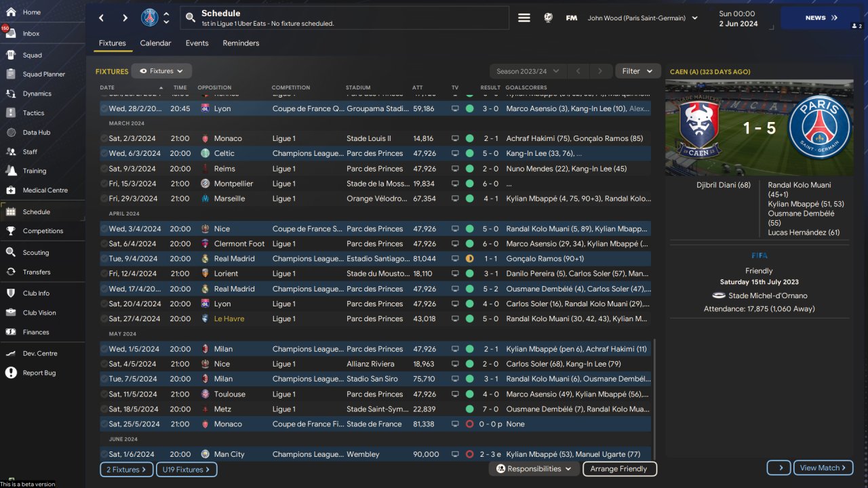The width and height of the screenshot is (868, 488).
Task: Toggle the circle marker on the Sat, 25/5/2024 row
Action: (x=104, y=424)
